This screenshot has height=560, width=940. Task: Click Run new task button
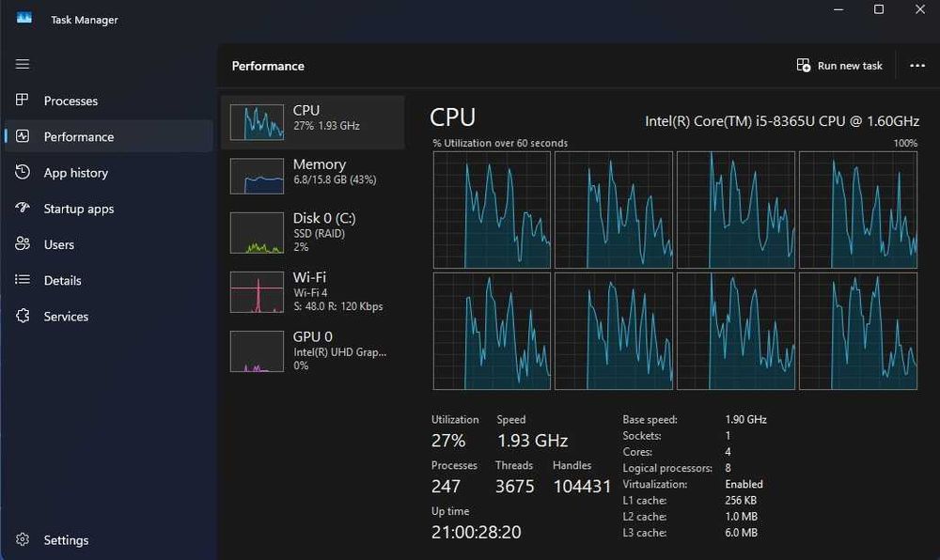coord(839,66)
